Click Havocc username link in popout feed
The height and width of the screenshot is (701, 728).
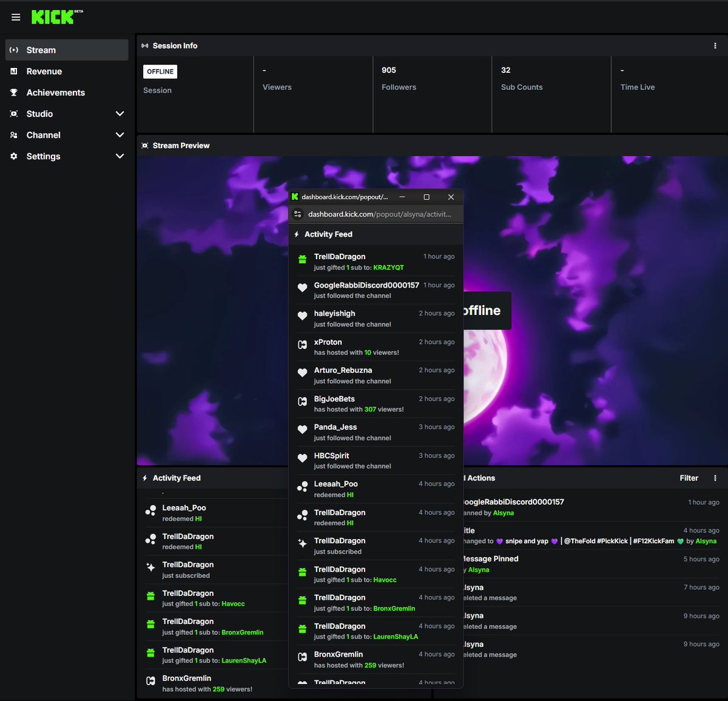point(385,580)
